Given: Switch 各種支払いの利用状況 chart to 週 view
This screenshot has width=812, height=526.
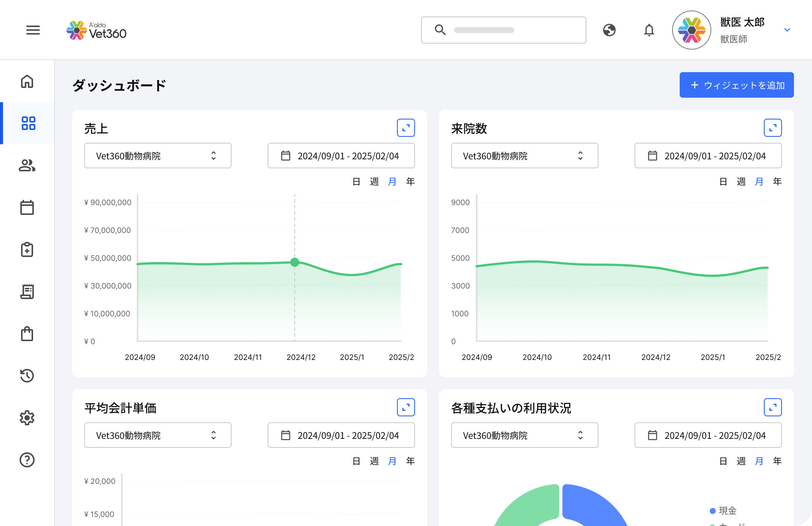Looking at the screenshot, I should [x=741, y=461].
